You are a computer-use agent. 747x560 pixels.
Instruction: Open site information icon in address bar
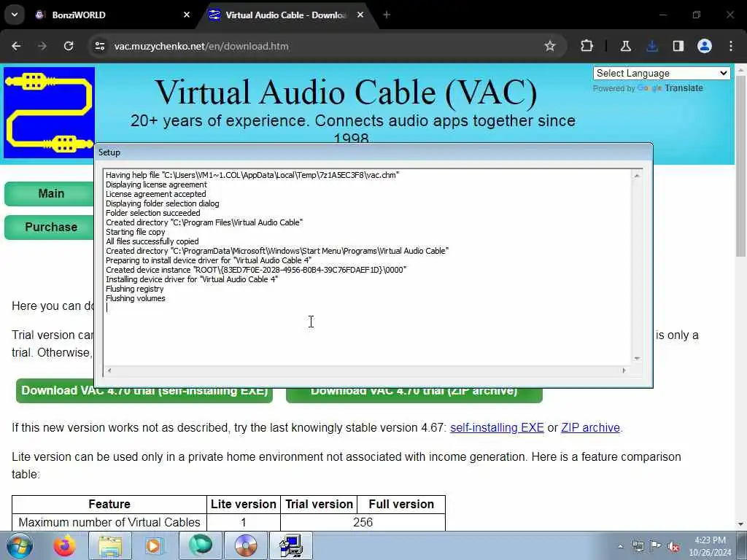pyautogui.click(x=99, y=46)
